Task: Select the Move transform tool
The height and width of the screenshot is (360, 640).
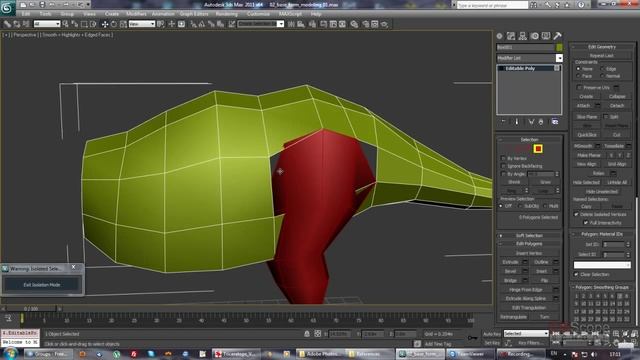Action: point(105,24)
